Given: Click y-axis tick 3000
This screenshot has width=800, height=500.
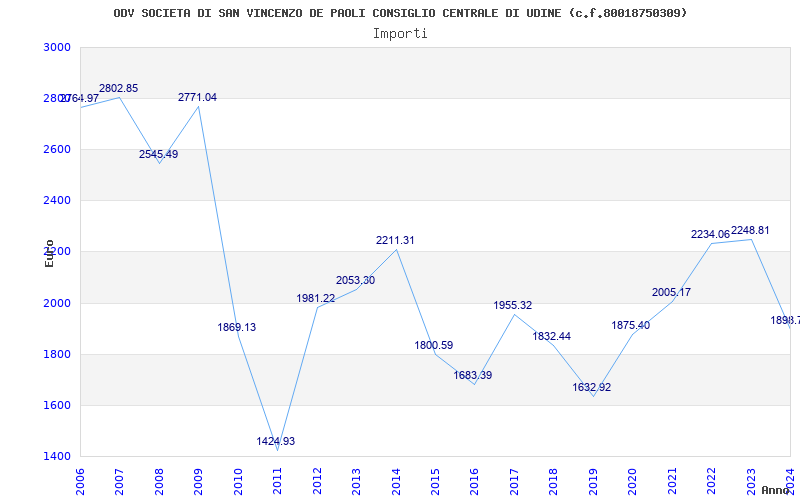Looking at the screenshot, I should click(x=57, y=47).
